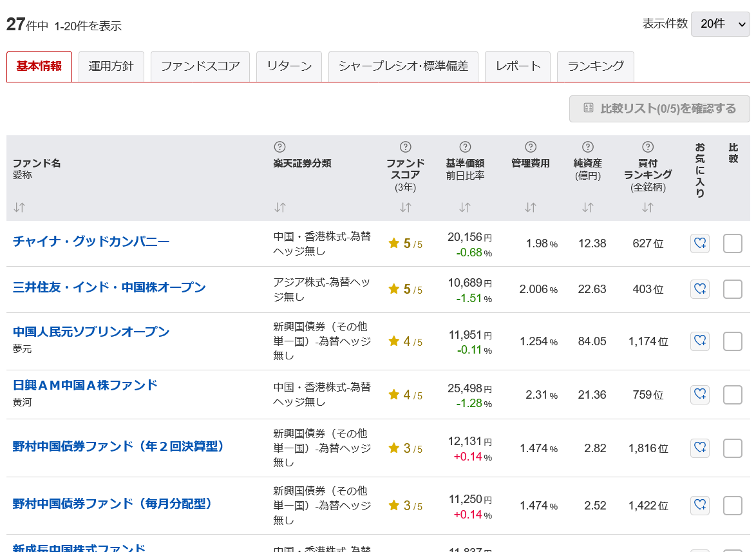Switch to the リターン tab
This screenshot has width=756, height=552.
(288, 66)
